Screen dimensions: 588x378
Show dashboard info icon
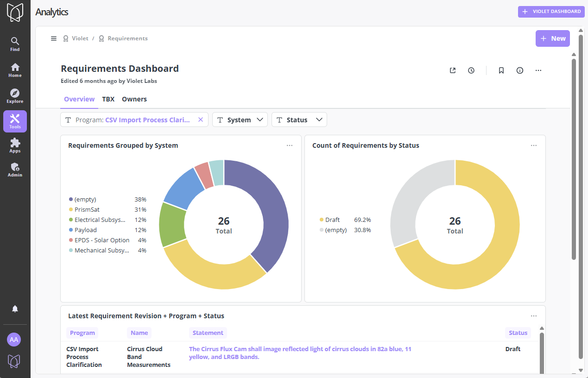click(x=520, y=70)
